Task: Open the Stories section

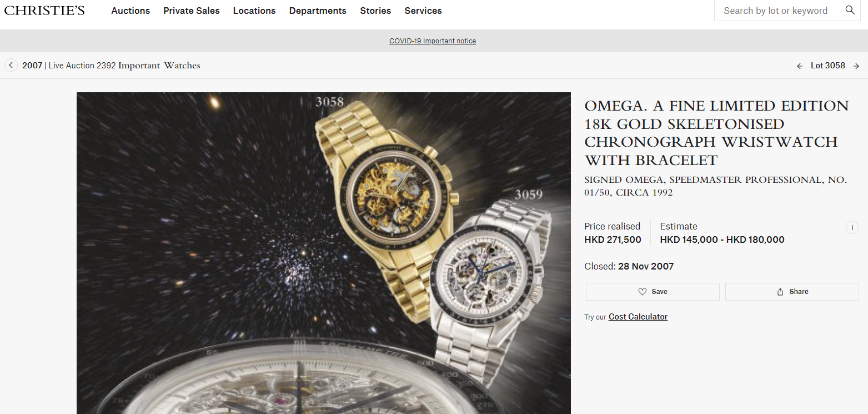Action: pyautogui.click(x=375, y=11)
